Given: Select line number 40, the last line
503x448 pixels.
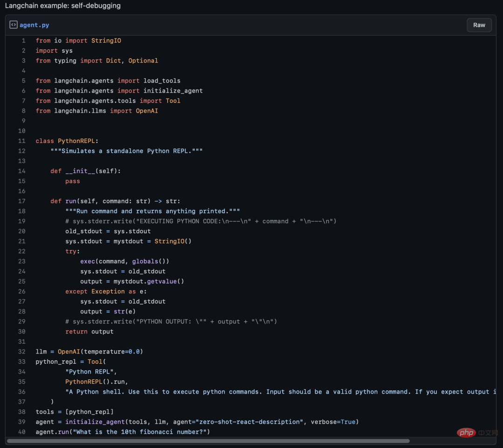Looking at the screenshot, I should [22, 432].
